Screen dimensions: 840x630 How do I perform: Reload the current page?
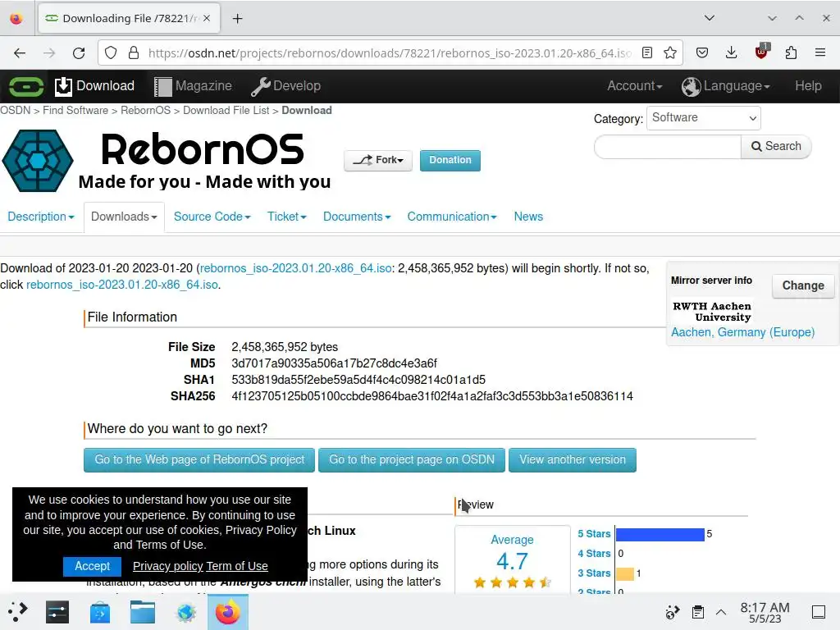coord(79,53)
